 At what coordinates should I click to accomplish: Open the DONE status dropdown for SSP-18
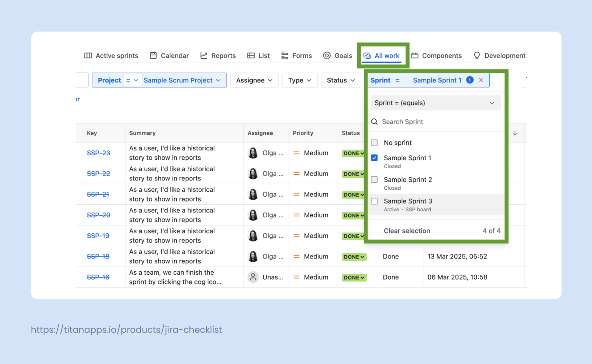tap(354, 257)
